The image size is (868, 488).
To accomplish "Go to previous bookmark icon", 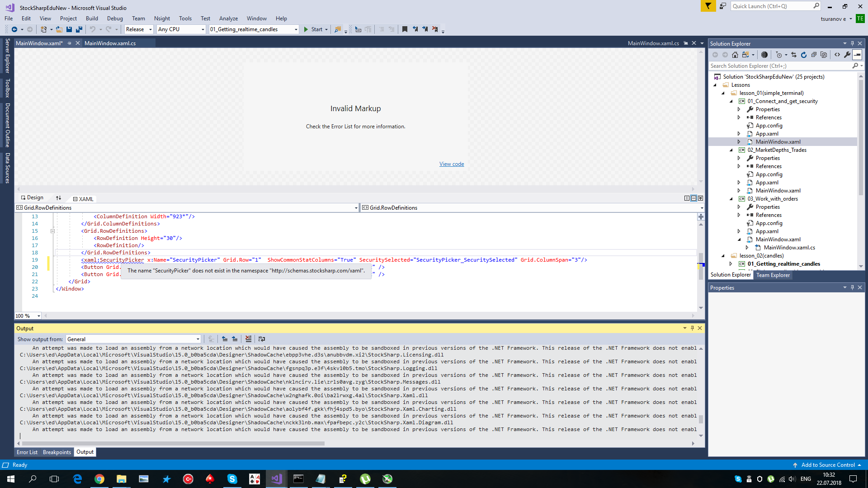I will point(415,29).
